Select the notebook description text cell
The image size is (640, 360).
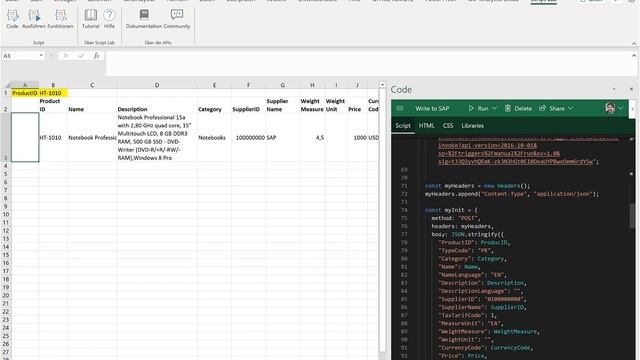(157, 138)
